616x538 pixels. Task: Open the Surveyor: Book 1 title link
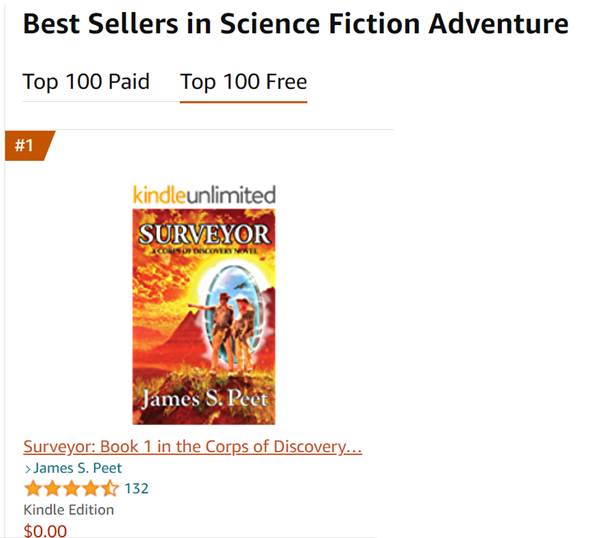coord(192,446)
